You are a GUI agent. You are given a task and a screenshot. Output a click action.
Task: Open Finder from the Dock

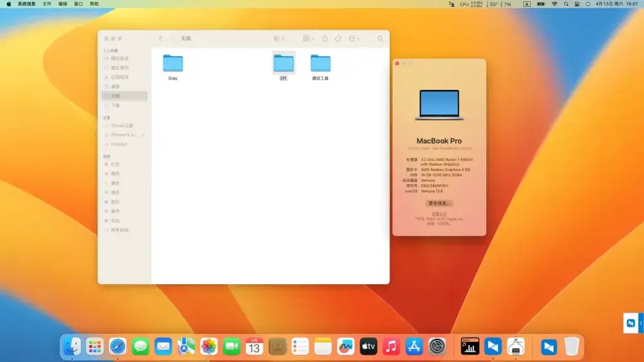[x=72, y=347]
